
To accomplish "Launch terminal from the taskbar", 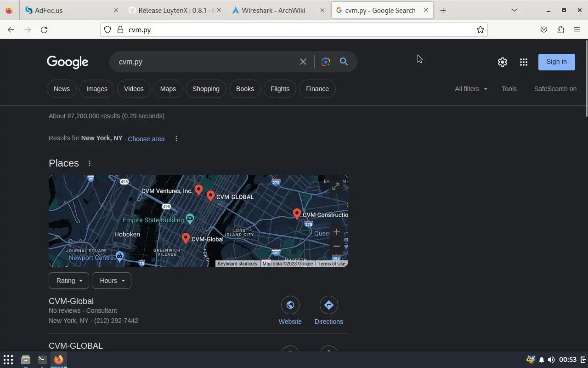I will coord(42,360).
